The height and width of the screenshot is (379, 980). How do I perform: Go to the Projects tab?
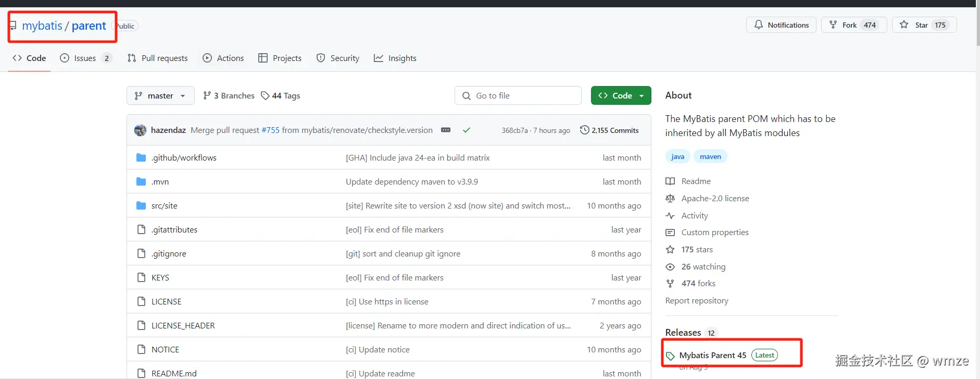[x=280, y=58]
